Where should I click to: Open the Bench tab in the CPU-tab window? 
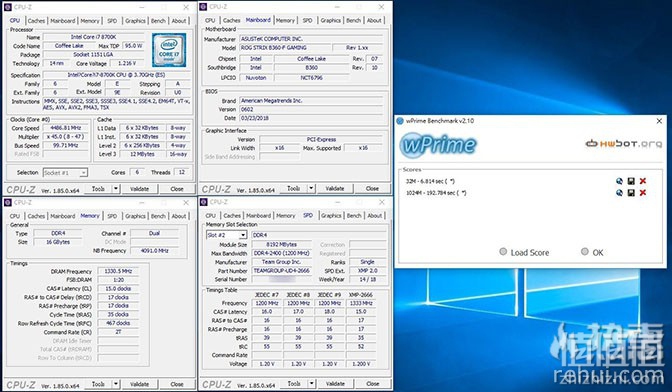158,21
